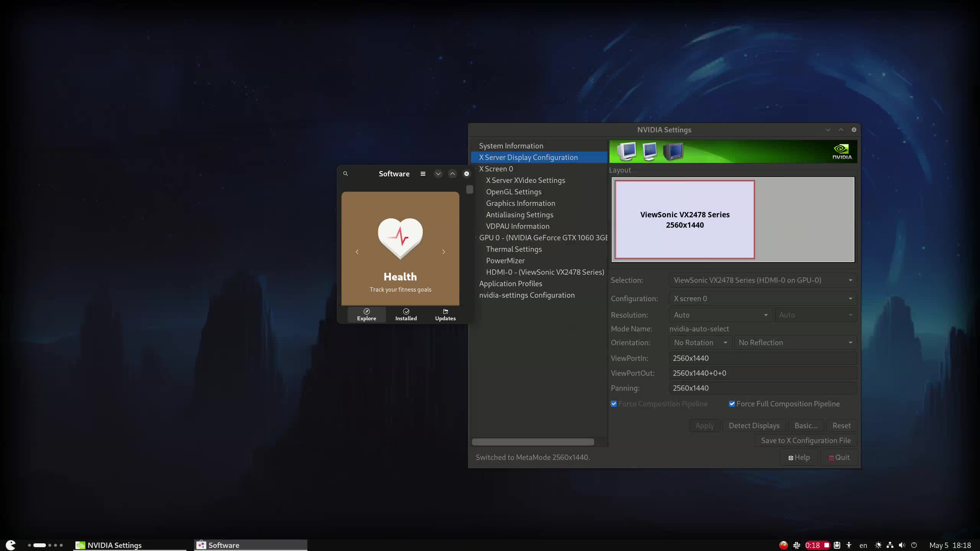This screenshot has width=980, height=551.
Task: Open NVIDIA Settings Help
Action: (799, 457)
